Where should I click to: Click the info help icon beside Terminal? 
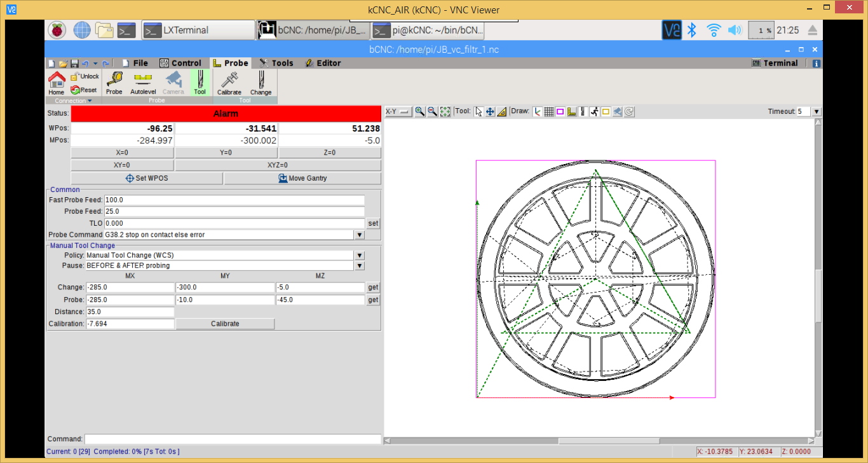pyautogui.click(x=817, y=64)
